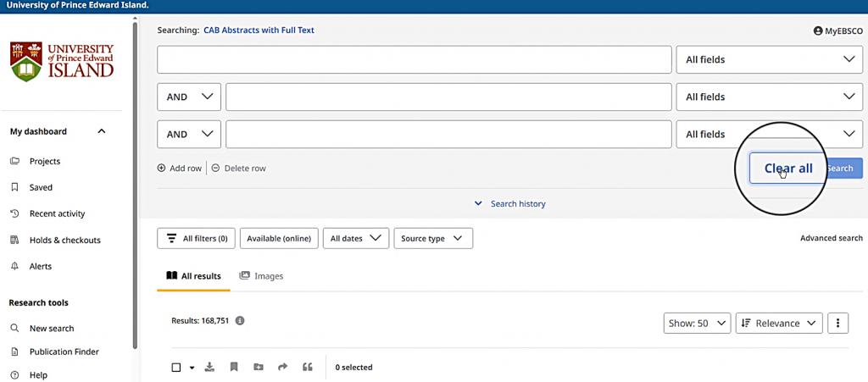The width and height of the screenshot is (868, 382).
Task: Click the share arrow icon
Action: click(x=283, y=368)
